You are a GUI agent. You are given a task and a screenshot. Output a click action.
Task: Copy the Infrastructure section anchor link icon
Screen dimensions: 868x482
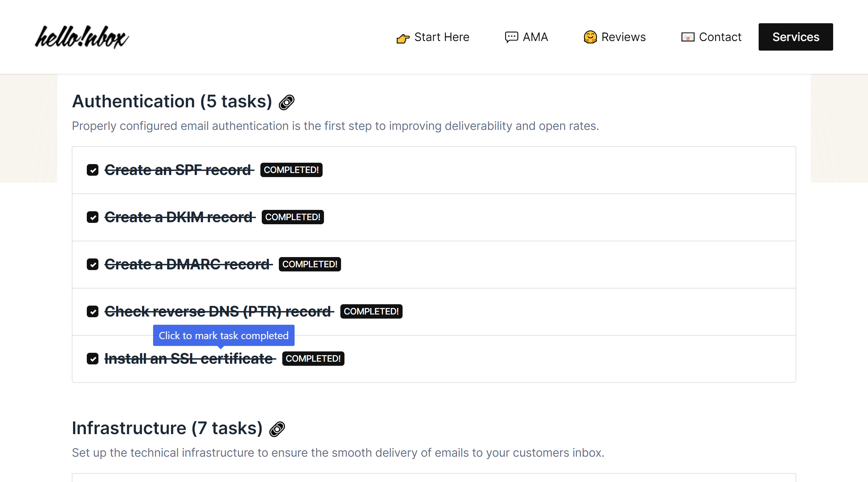click(277, 429)
